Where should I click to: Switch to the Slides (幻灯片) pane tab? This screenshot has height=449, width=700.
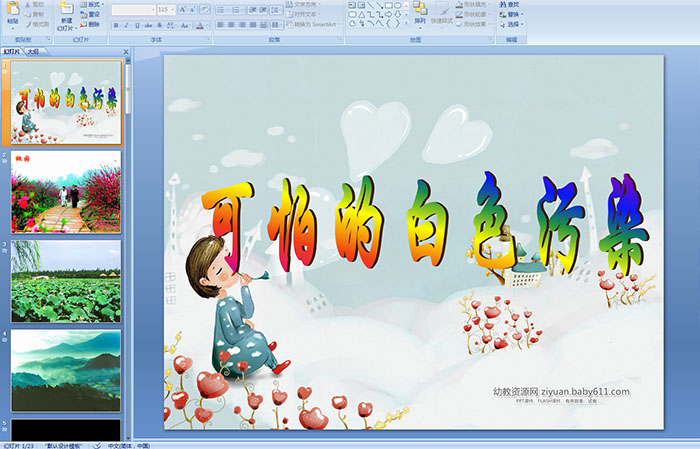[x=12, y=52]
